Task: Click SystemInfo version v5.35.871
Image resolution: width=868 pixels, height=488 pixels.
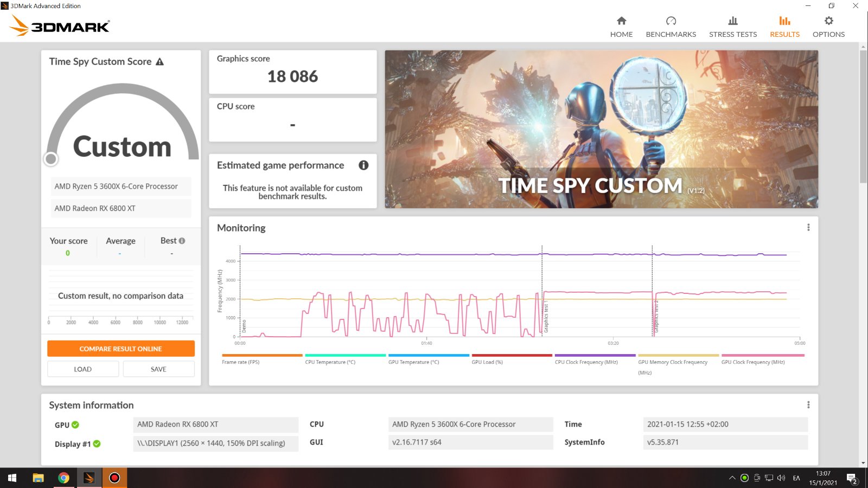Action: (x=725, y=442)
